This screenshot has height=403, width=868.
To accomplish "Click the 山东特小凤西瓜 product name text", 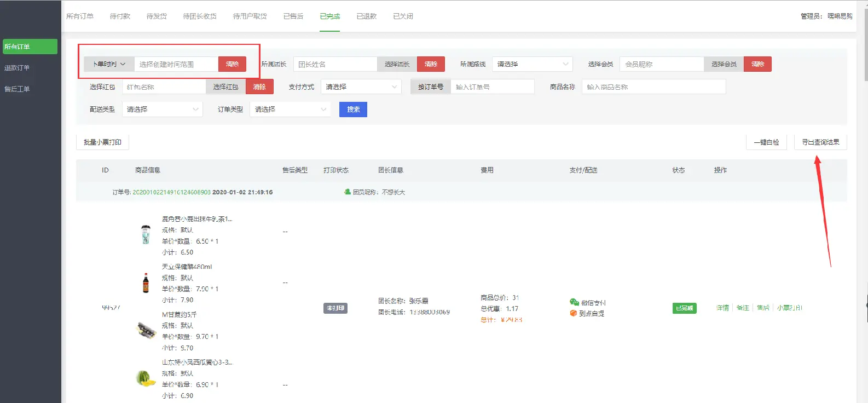I will point(197,362).
